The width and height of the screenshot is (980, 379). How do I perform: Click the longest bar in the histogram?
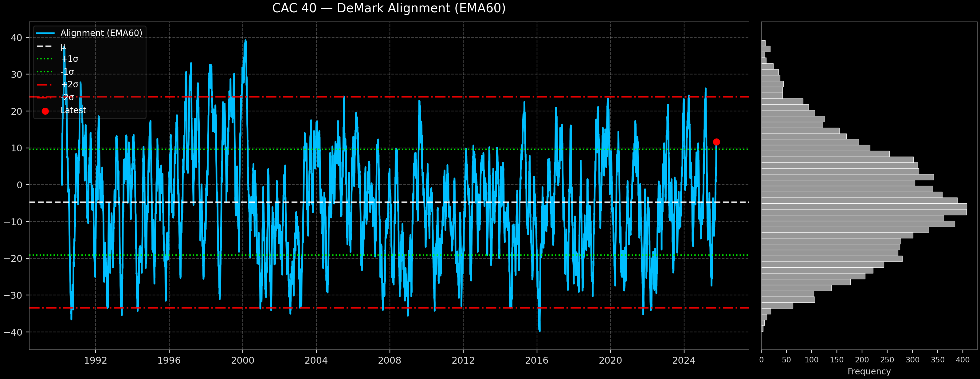(864, 206)
